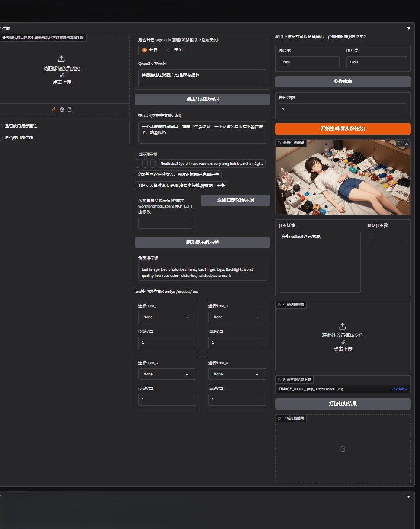
Task: Click the clipboard paste icon under the reference image
Action: [x=70, y=109]
